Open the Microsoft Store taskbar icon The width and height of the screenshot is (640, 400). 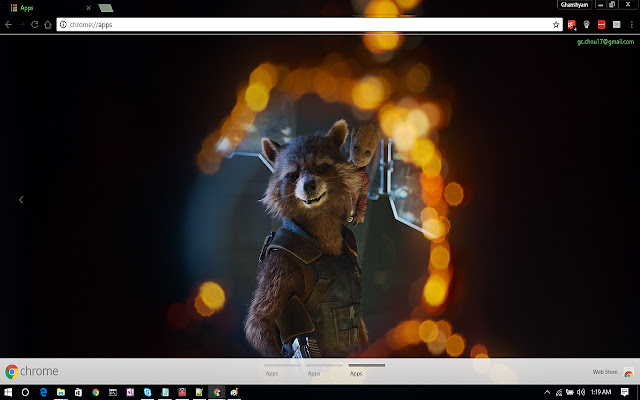pos(78,392)
